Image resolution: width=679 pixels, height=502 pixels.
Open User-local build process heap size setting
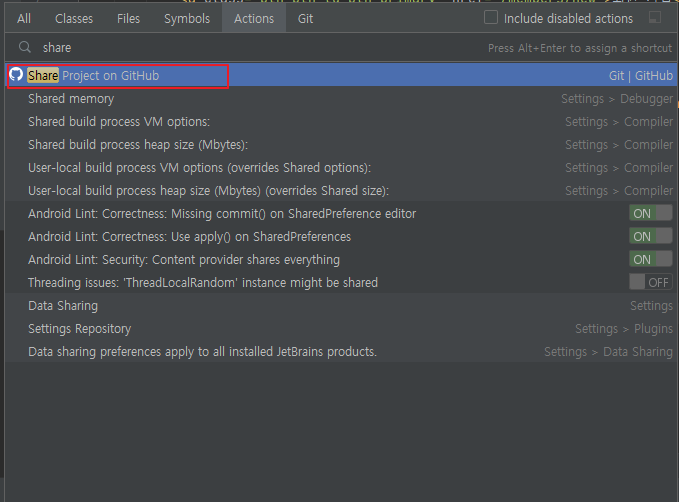[x=340, y=191]
